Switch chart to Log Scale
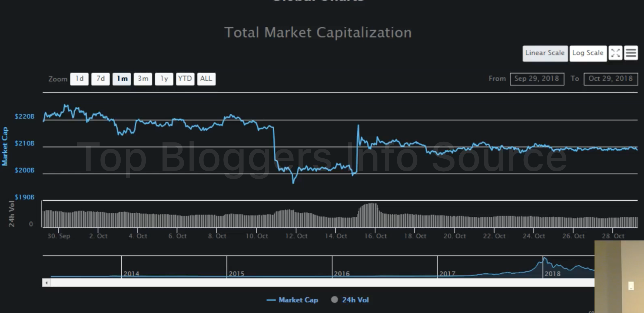Viewport: 644px width, 313px height. click(588, 53)
